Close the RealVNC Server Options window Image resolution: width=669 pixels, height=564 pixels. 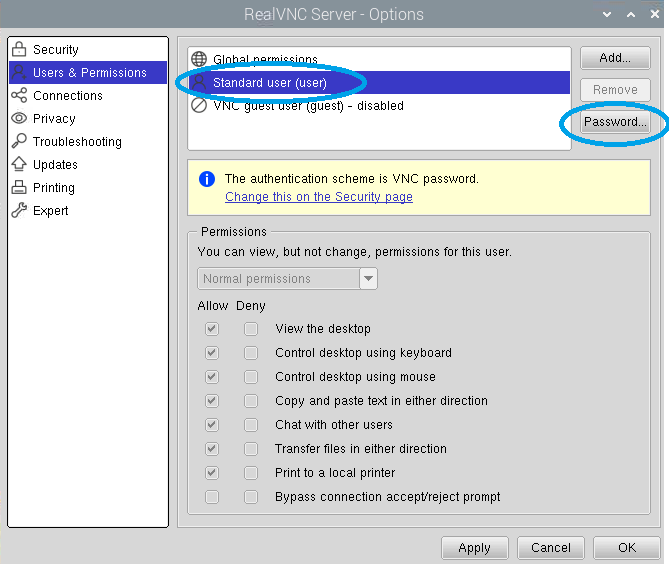(x=654, y=15)
